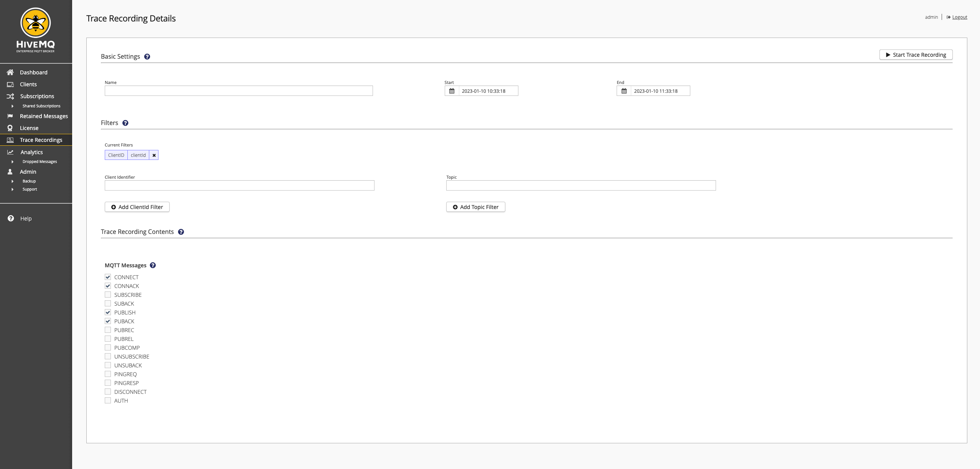Viewport: 980px width, 469px height.
Task: Select Dropped Messages menu item
Action: pyautogui.click(x=40, y=161)
